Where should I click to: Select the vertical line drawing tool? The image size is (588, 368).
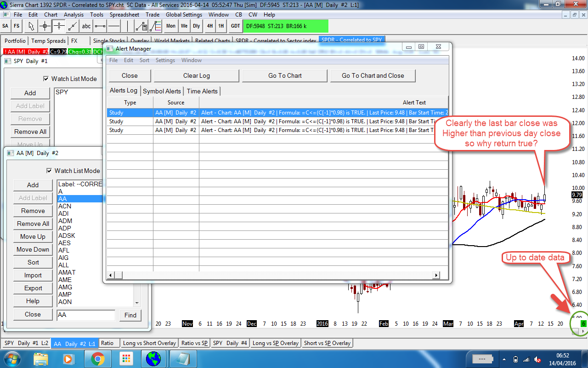click(128, 26)
